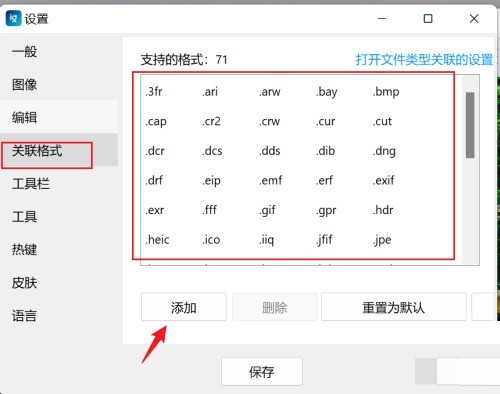Viewport: 500px width, 394px height.
Task: Select the .exif format entry
Action: [x=383, y=181]
